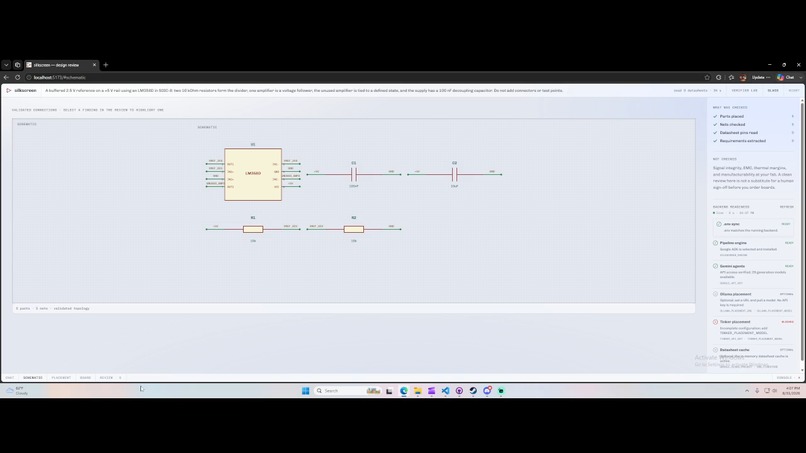Viewport: 806px width, 453px height.
Task: Click the Update button in browser toolbar
Action: pyautogui.click(x=761, y=77)
